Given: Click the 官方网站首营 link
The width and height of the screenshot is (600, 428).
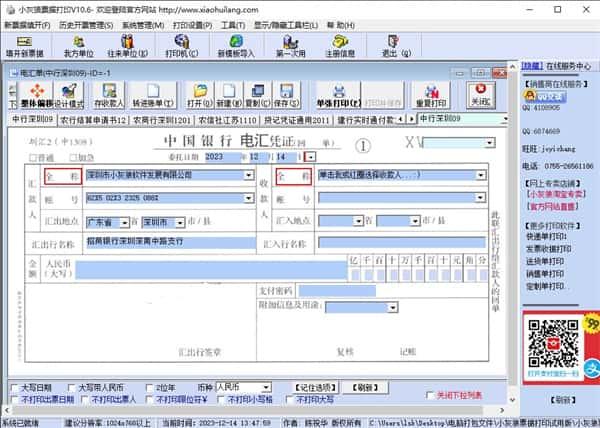Looking at the screenshot, I should coord(552,207).
